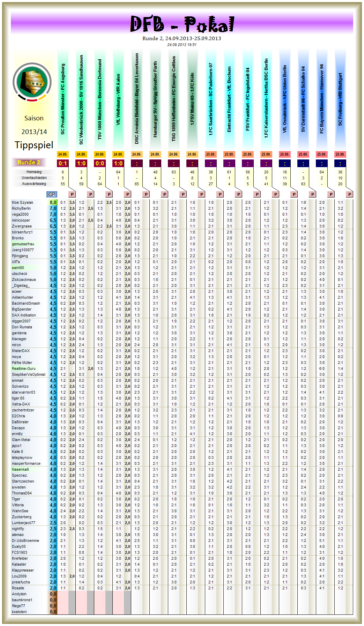Select player name RichyBerlin
Viewport: 364px width, 626px height.
coord(21,208)
